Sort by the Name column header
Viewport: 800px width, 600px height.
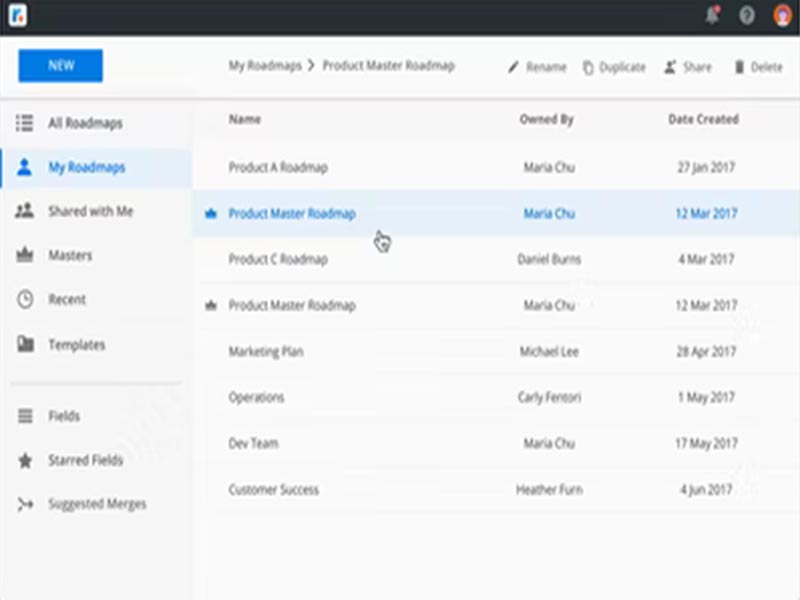pos(245,119)
